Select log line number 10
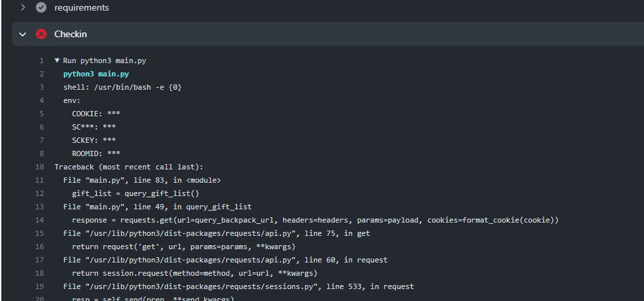The width and height of the screenshot is (644, 301). 40,167
